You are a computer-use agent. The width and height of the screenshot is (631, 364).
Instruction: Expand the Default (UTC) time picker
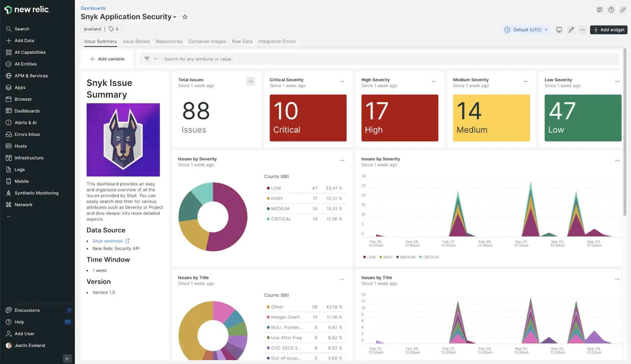[x=526, y=30]
